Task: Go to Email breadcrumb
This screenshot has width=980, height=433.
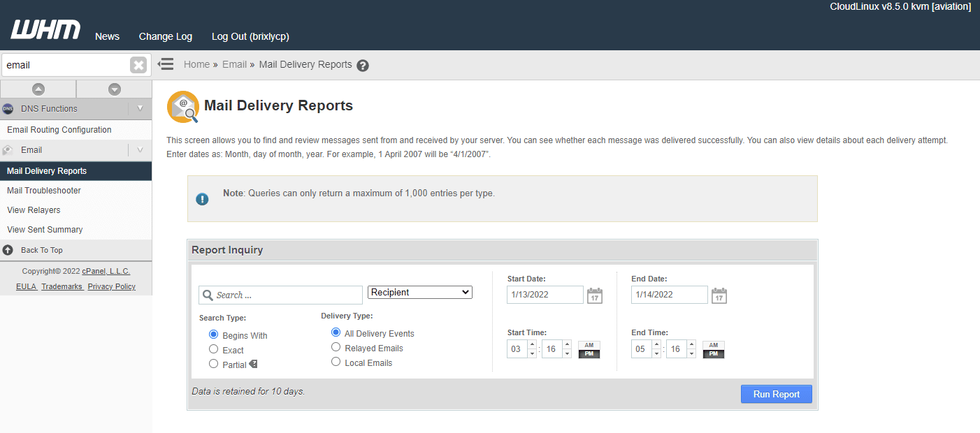Action: coord(234,64)
